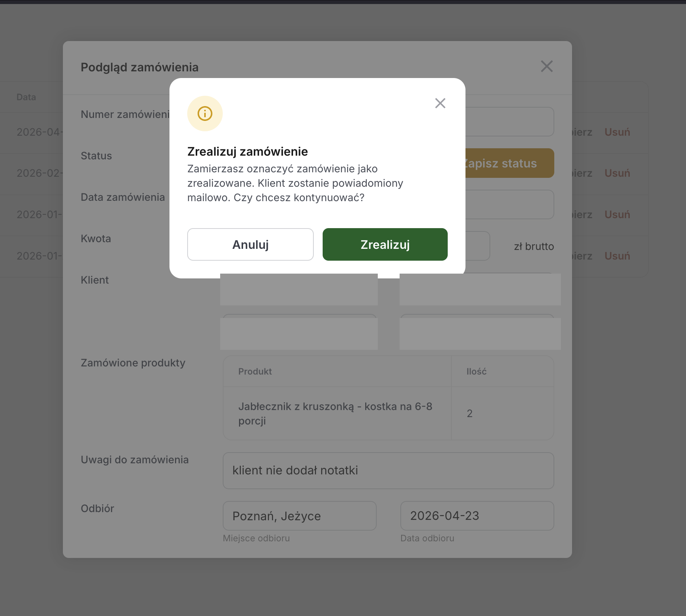Viewport: 686px width, 616px height.
Task: Click Usuń link in the 2026-02 row
Action: tap(617, 173)
